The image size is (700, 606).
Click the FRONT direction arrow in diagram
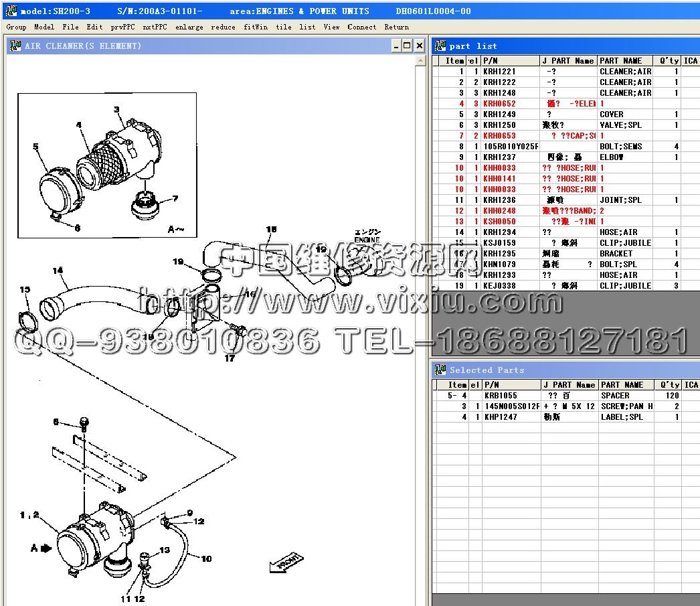click(286, 562)
